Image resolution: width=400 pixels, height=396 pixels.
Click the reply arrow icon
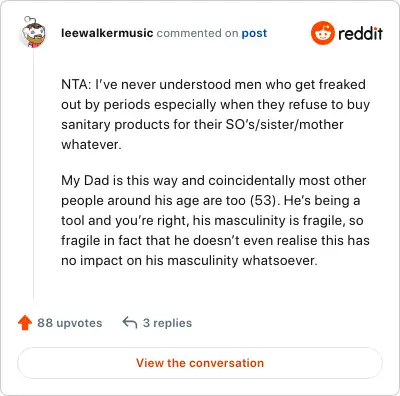tap(130, 323)
